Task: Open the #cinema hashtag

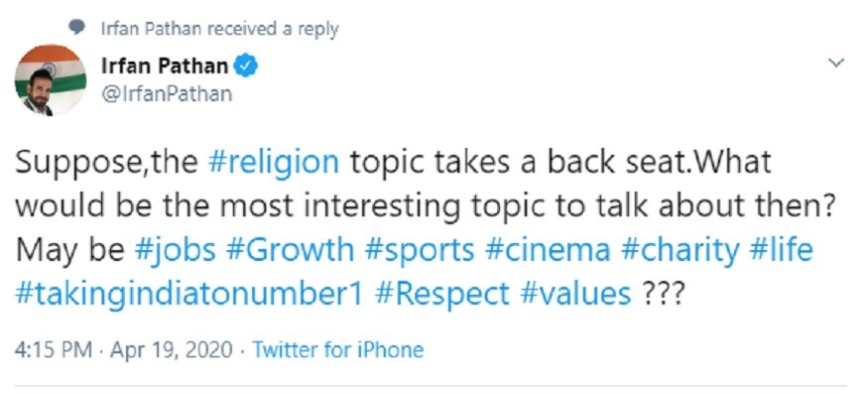Action: 548,250
